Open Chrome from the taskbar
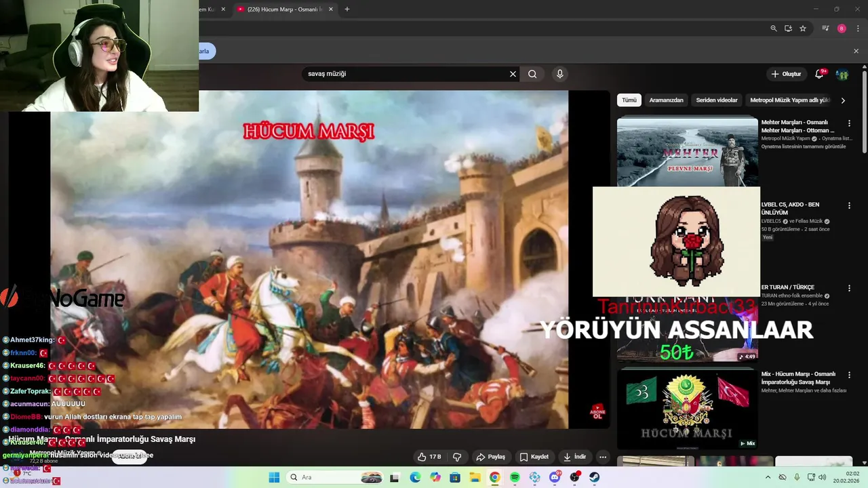 pos(495,477)
